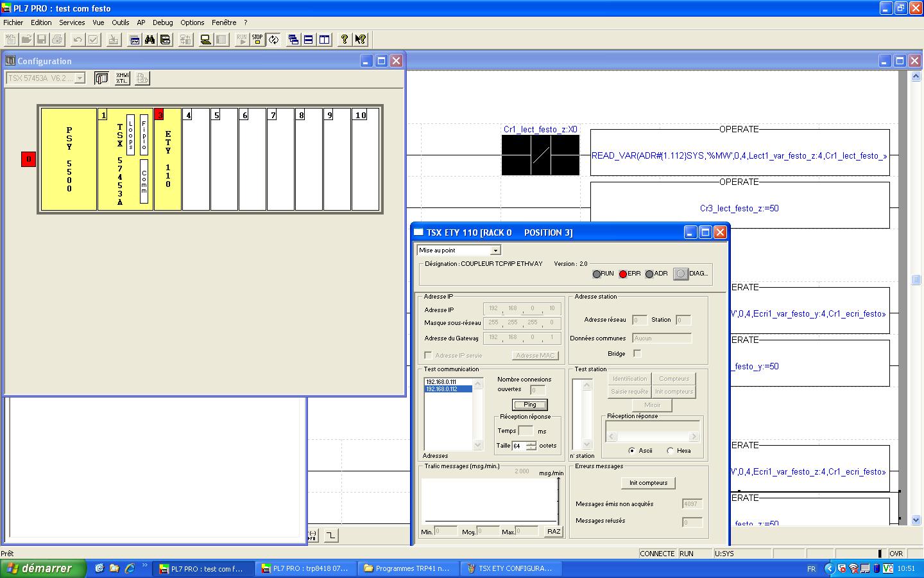Click the DIAG diagnostic button icon
Viewport: 924px width, 578px height.
click(x=681, y=274)
